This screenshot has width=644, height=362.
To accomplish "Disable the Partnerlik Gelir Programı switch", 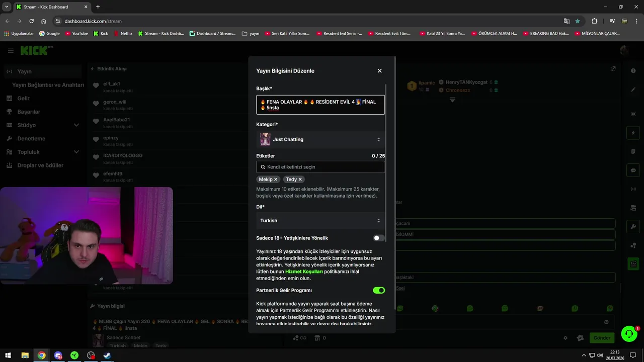I will (x=379, y=290).
